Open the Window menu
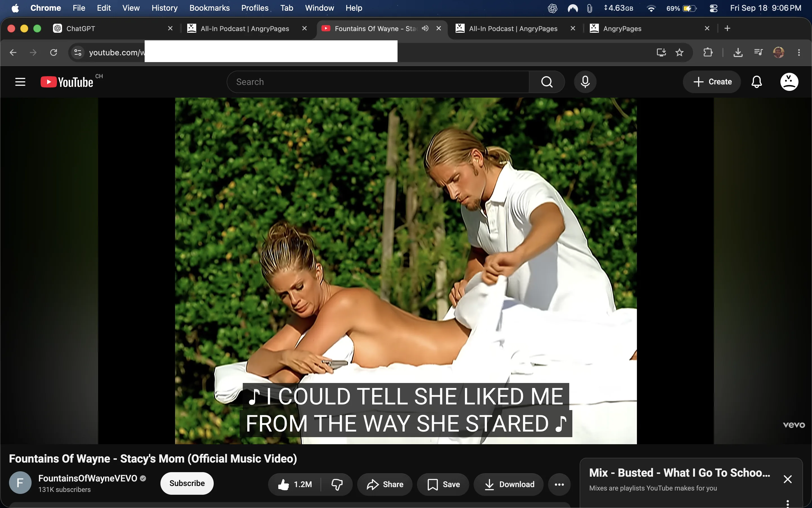The height and width of the screenshot is (508, 812). (319, 8)
